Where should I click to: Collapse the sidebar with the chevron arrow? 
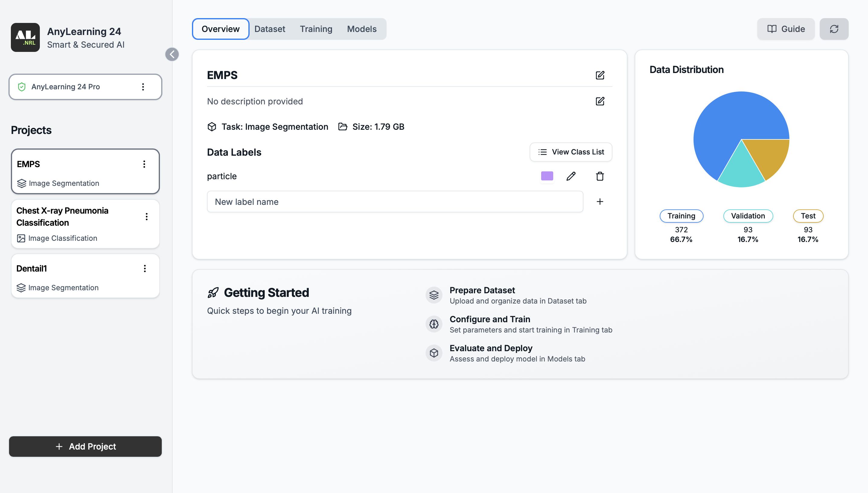[x=172, y=54]
